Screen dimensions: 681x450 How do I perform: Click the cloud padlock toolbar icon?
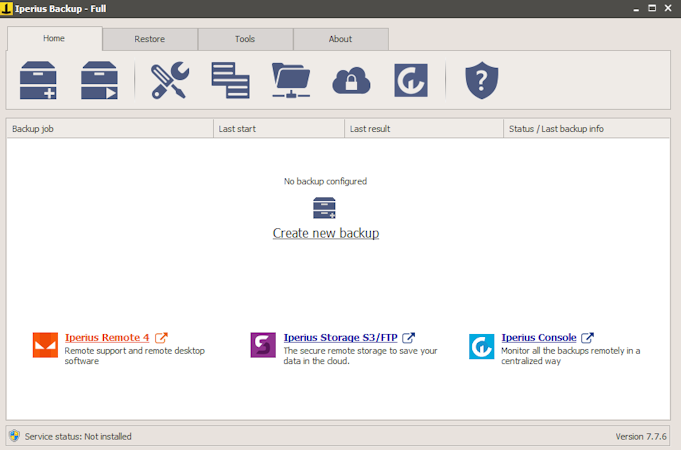(x=351, y=80)
